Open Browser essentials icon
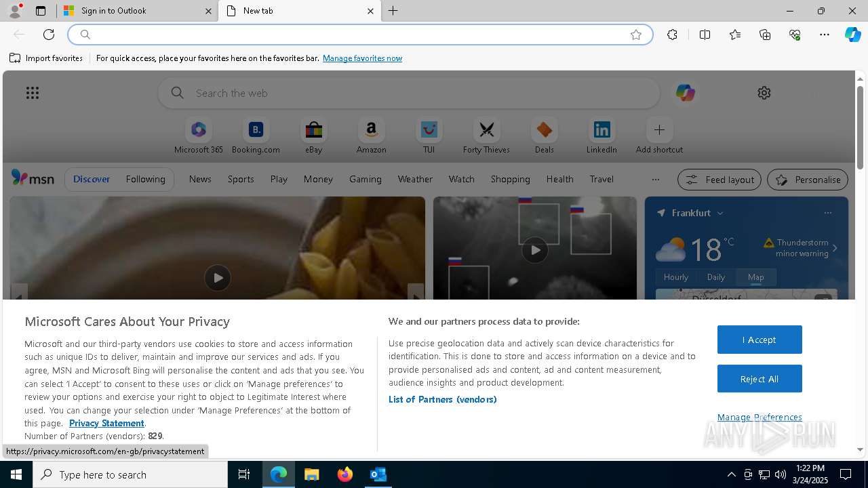This screenshot has width=868, height=488. tap(795, 35)
